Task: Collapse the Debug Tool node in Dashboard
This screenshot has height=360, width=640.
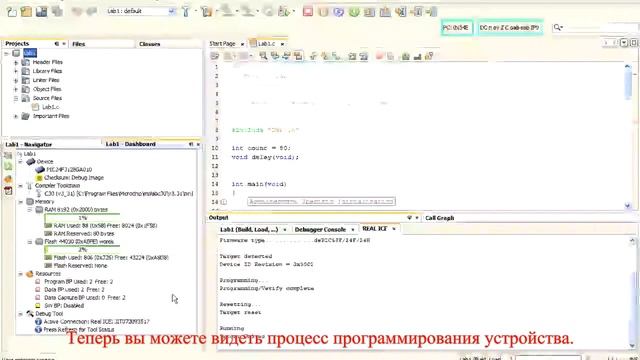Action: click(21, 314)
